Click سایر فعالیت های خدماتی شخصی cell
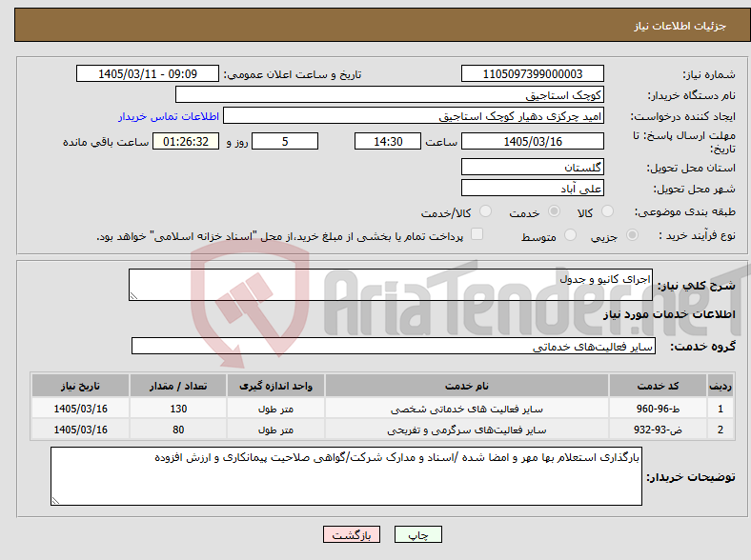The height and width of the screenshot is (560, 751). pyautogui.click(x=467, y=409)
